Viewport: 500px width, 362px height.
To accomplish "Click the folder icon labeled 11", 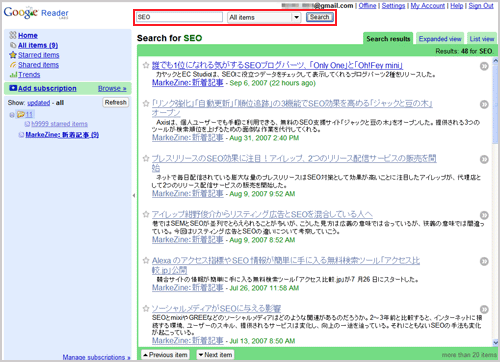I will [21, 114].
